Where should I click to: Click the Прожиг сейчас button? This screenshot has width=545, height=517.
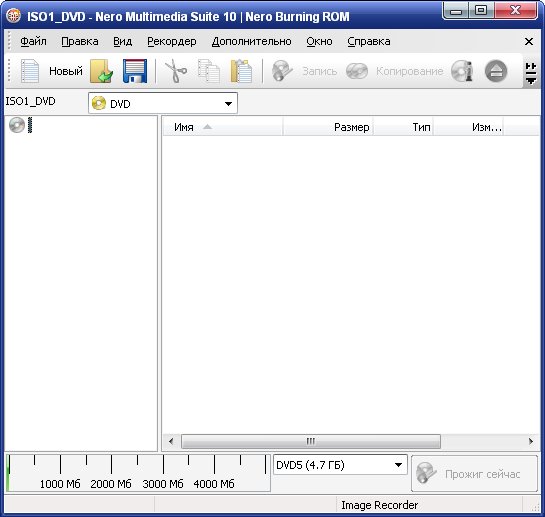click(474, 474)
